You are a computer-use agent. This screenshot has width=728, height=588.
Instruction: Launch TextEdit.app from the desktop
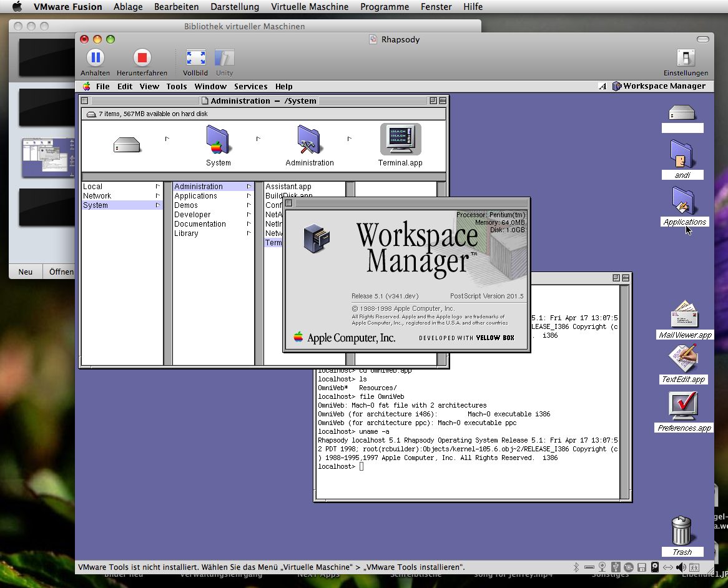click(683, 359)
